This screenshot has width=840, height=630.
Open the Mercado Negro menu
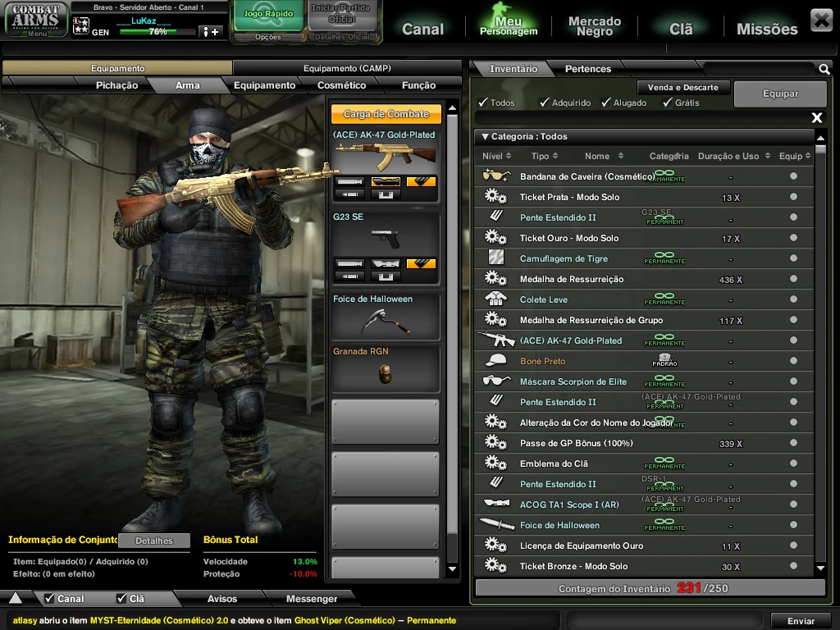[595, 26]
